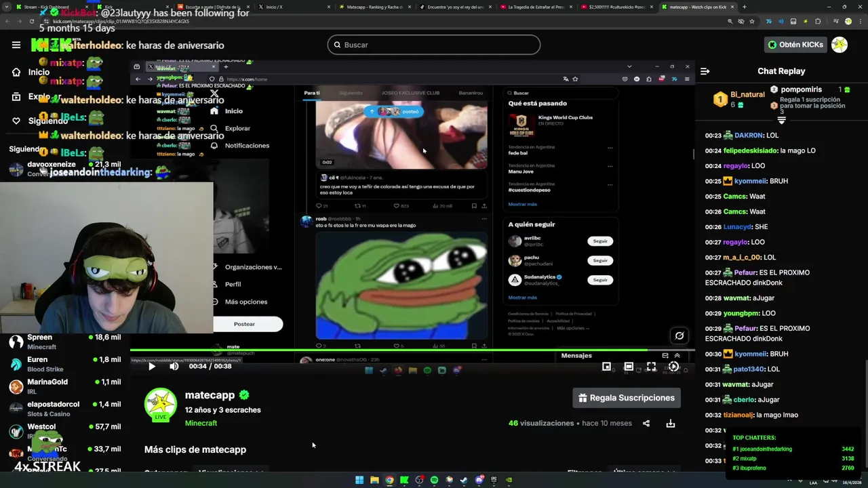Open davooxeneize channel in following list
868x488 pixels.
coord(65,169)
